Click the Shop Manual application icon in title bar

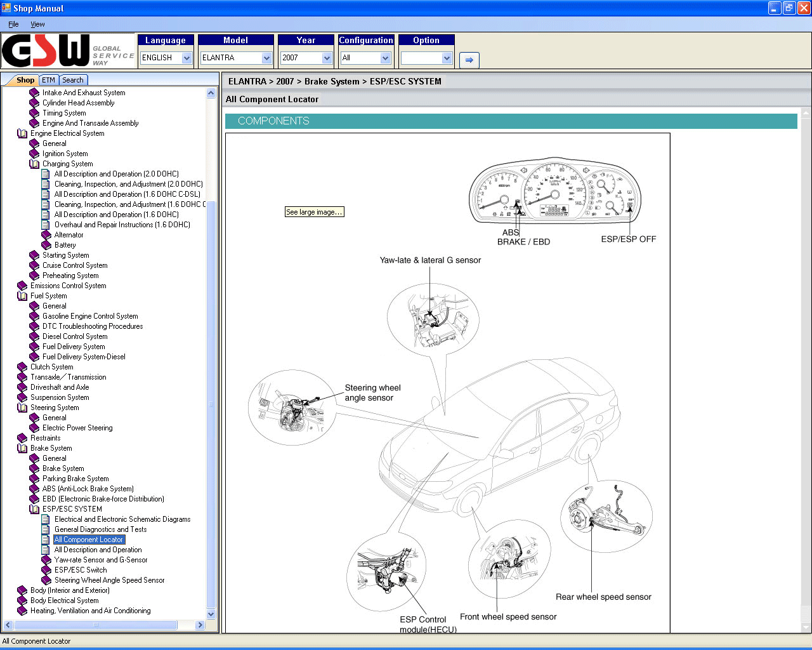click(6, 8)
